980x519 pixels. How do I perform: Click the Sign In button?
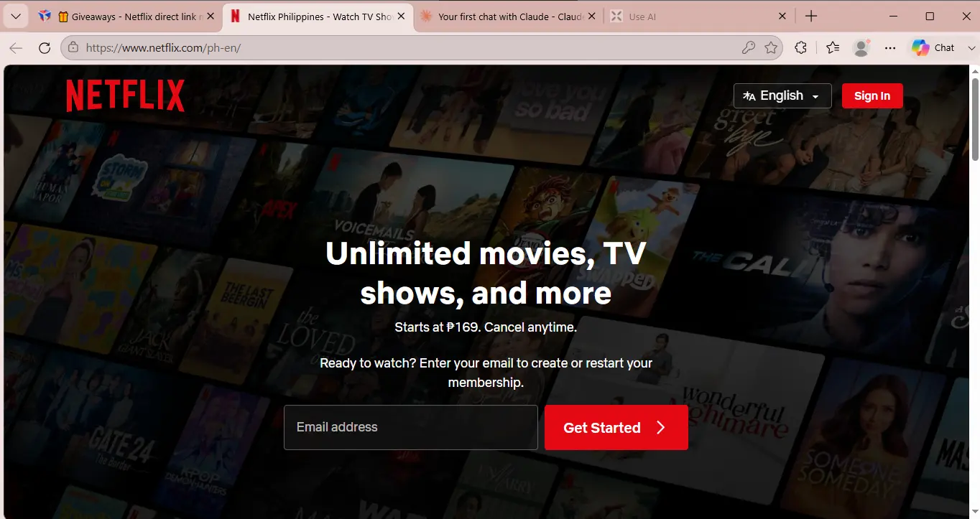pos(872,95)
